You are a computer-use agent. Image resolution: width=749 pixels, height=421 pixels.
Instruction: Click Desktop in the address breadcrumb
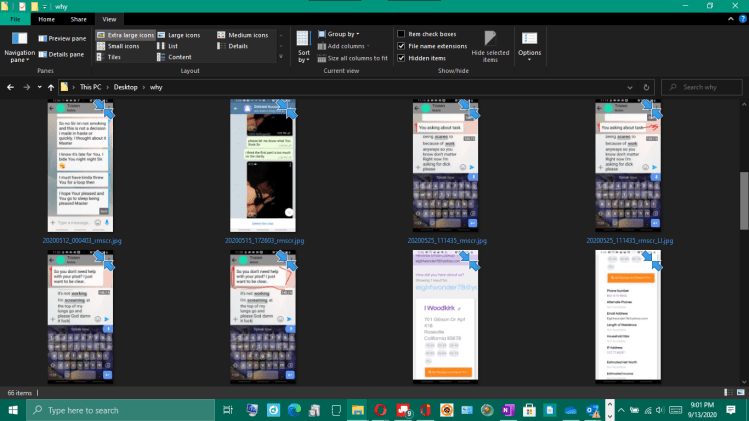(x=125, y=88)
